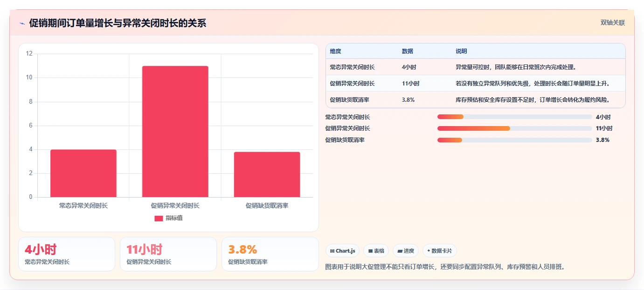Click the 双轴关联 label in header

click(x=612, y=22)
